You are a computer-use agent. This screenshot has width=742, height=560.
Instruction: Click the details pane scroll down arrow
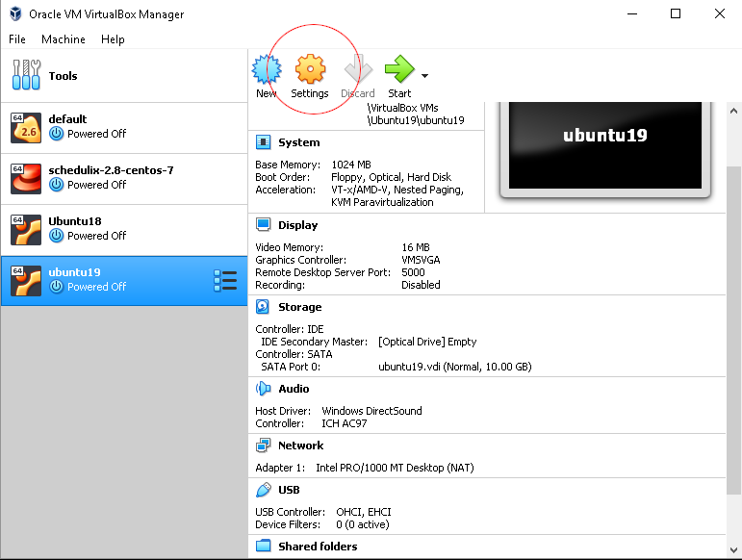[733, 550]
